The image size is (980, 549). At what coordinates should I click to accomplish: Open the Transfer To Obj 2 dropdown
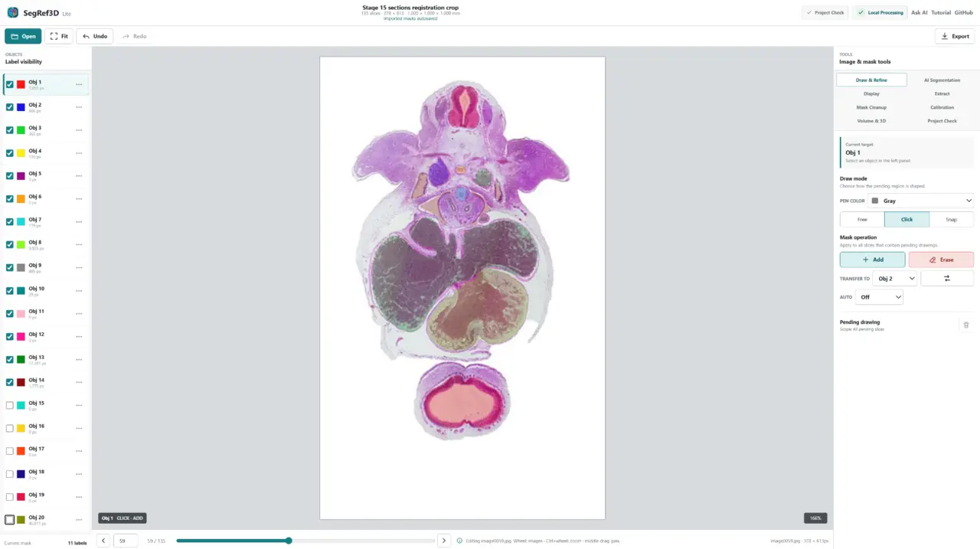tap(894, 279)
